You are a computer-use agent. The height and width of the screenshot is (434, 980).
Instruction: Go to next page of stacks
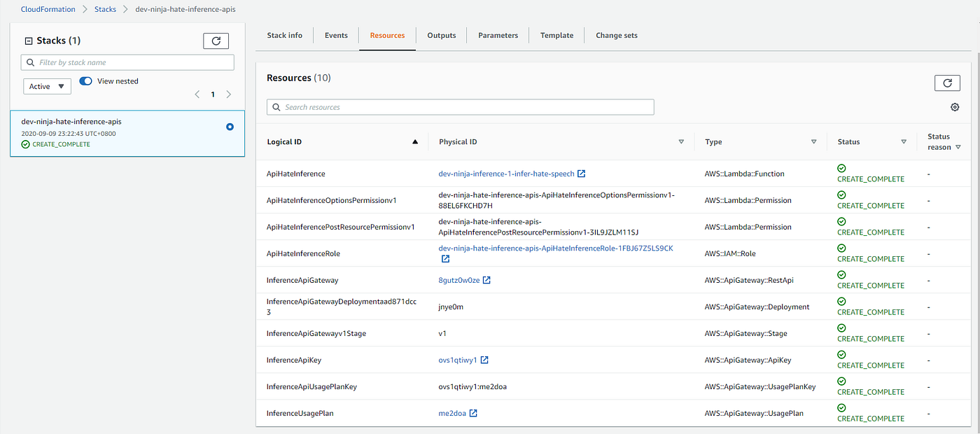pyautogui.click(x=228, y=94)
